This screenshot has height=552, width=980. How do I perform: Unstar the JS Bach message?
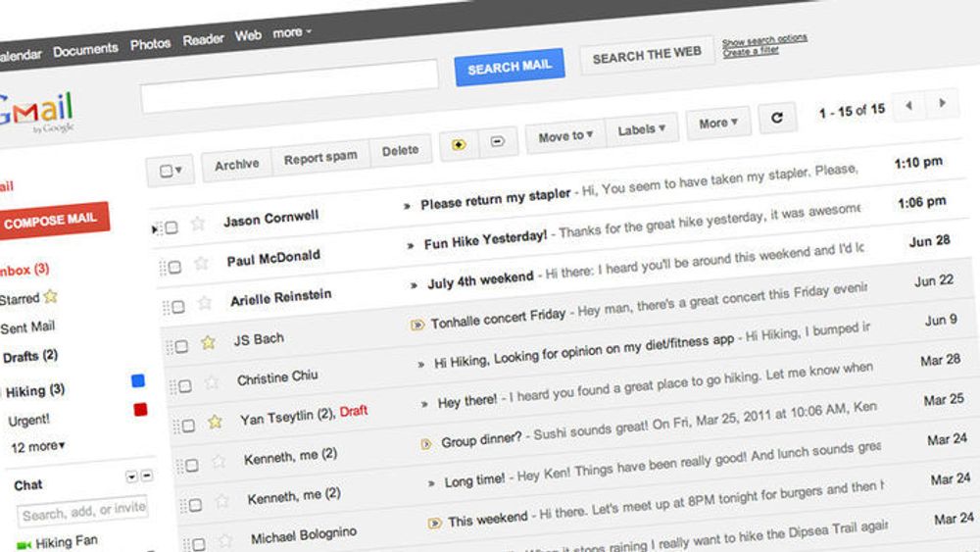point(208,342)
